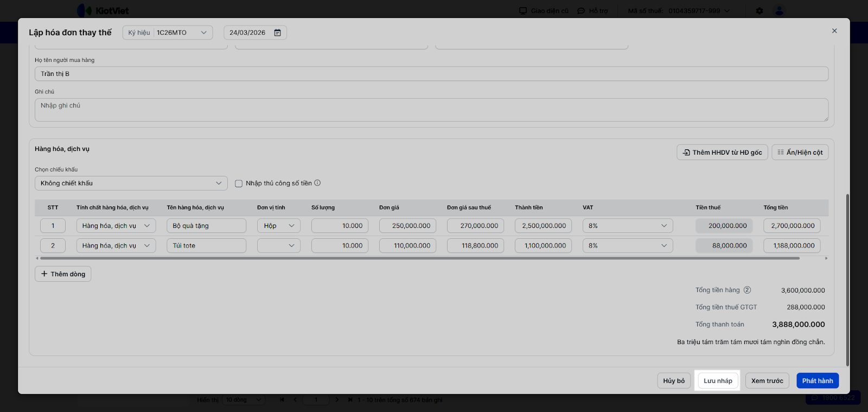Click Thêm HHDV từ HĐ gốc button
Viewport: 868px width, 412px height.
pyautogui.click(x=722, y=153)
